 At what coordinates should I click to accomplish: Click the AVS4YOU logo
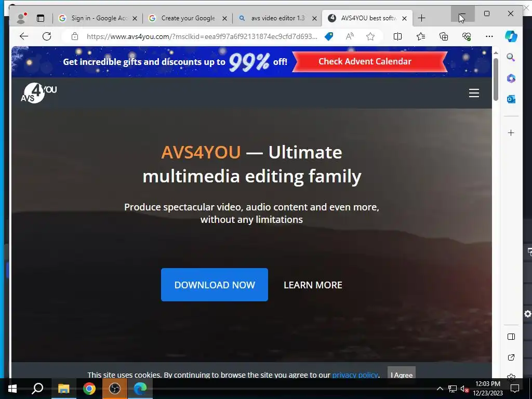(x=38, y=93)
